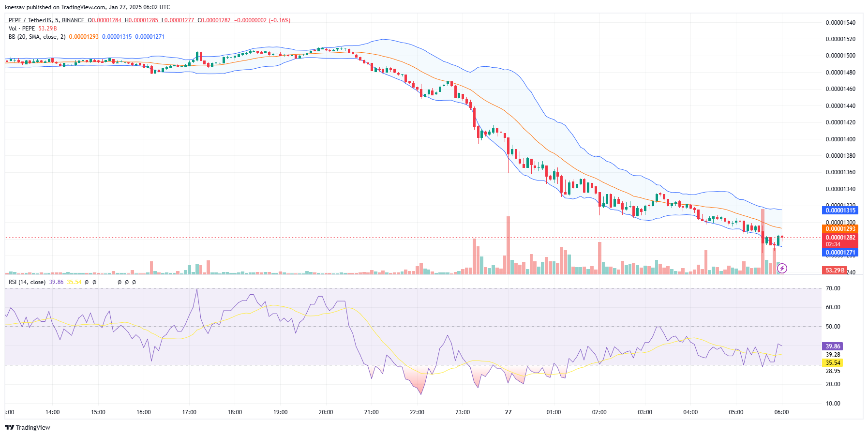Click the bold 27 date axis label

coord(508,412)
